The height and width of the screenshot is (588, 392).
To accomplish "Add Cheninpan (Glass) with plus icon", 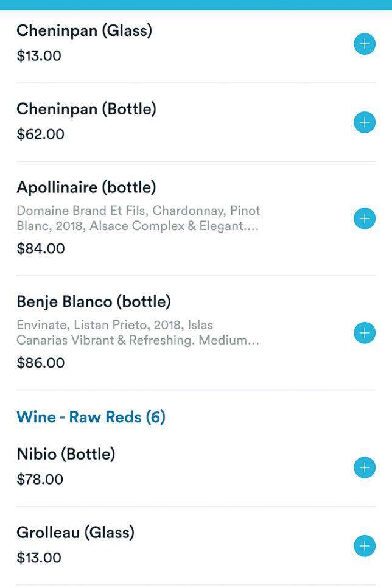I will coord(365,44).
